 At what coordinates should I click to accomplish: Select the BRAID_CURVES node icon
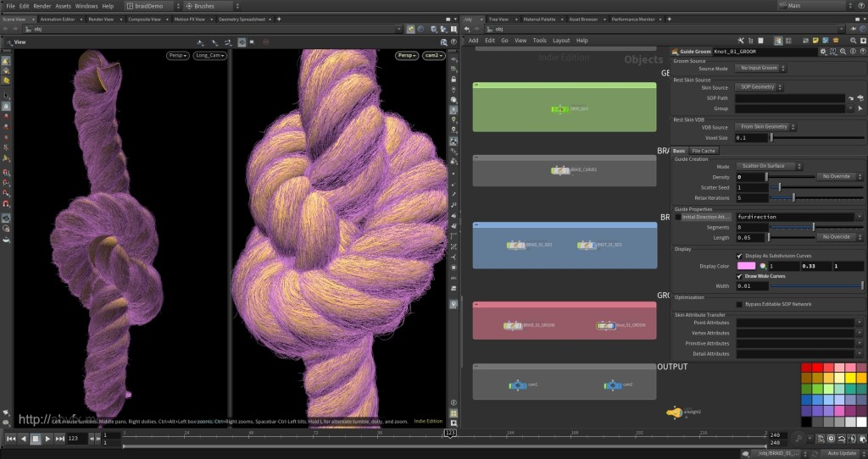click(x=559, y=169)
